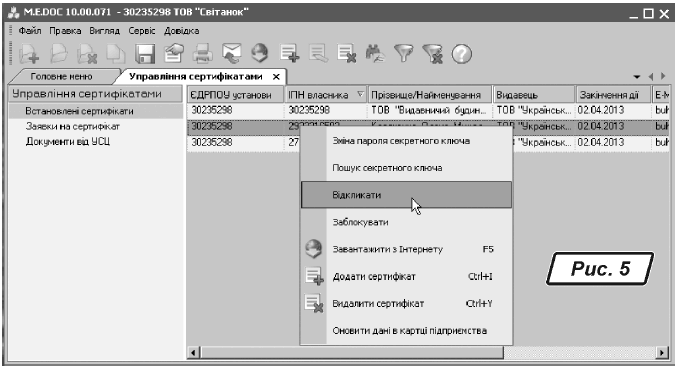Screen dimensions: 677x370
Task: Select Встановлені сертифікати in the sidebar
Action: point(96,111)
